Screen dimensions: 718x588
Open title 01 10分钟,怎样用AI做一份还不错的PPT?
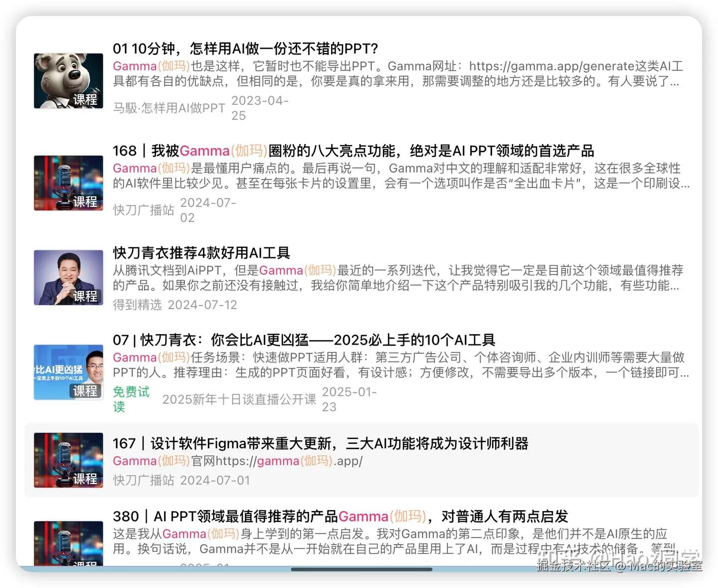[245, 48]
